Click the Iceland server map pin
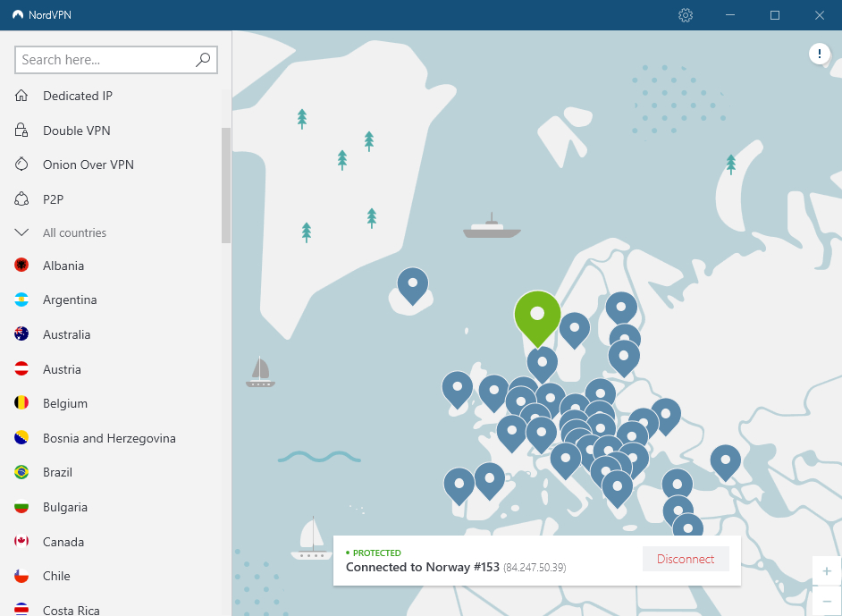Screen dimensions: 842x616 point(412,283)
